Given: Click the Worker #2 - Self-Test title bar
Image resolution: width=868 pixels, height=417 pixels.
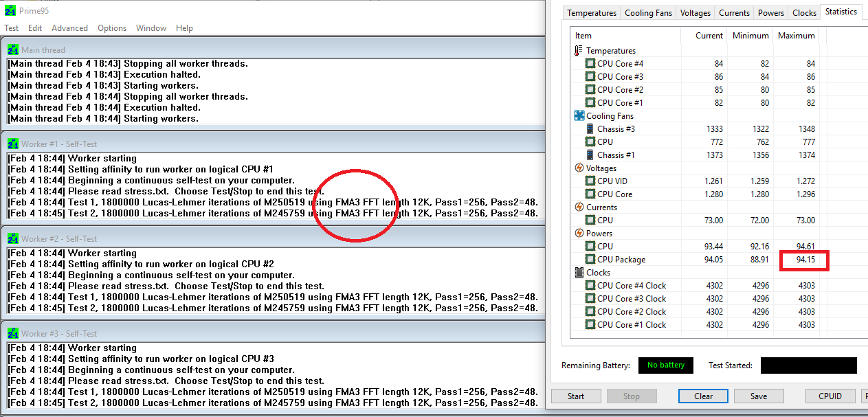Looking at the screenshot, I should point(273,238).
